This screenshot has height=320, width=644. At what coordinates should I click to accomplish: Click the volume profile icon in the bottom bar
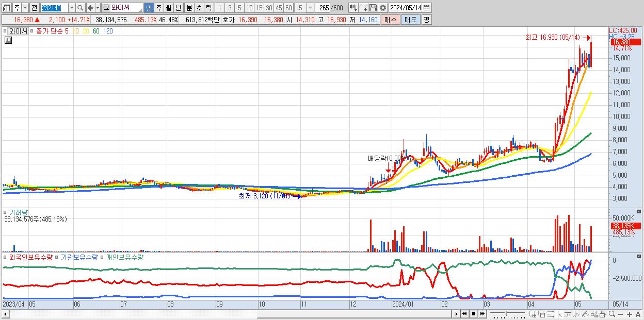pos(594,314)
